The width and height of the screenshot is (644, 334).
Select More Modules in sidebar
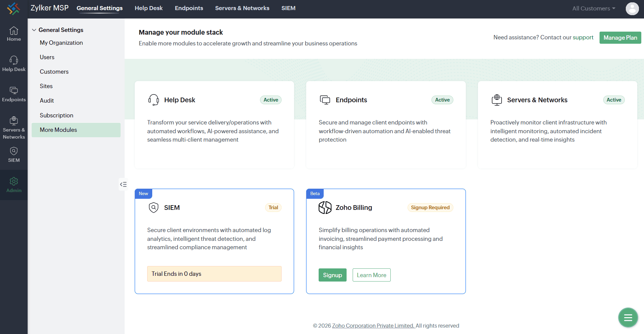(x=76, y=130)
